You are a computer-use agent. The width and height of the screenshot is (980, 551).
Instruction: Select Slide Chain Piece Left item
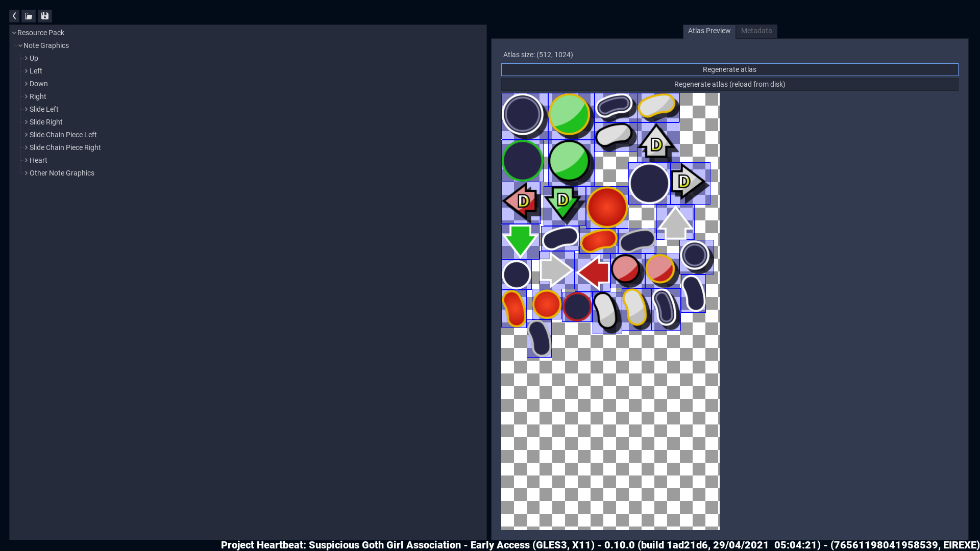63,135
